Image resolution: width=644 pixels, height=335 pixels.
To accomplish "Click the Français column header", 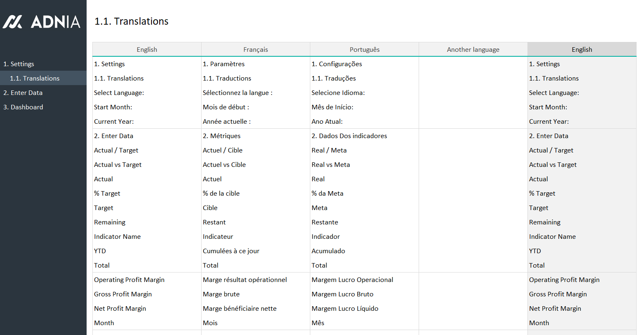I will point(255,50).
